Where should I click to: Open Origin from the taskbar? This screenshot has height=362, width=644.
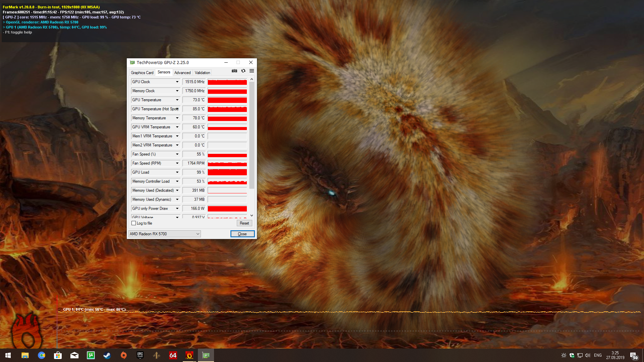[x=123, y=355]
